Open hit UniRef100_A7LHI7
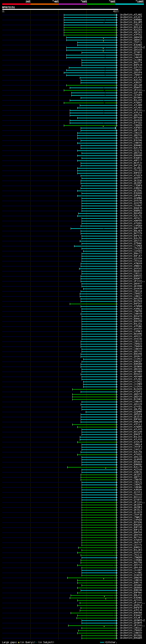 [x=131, y=17]
